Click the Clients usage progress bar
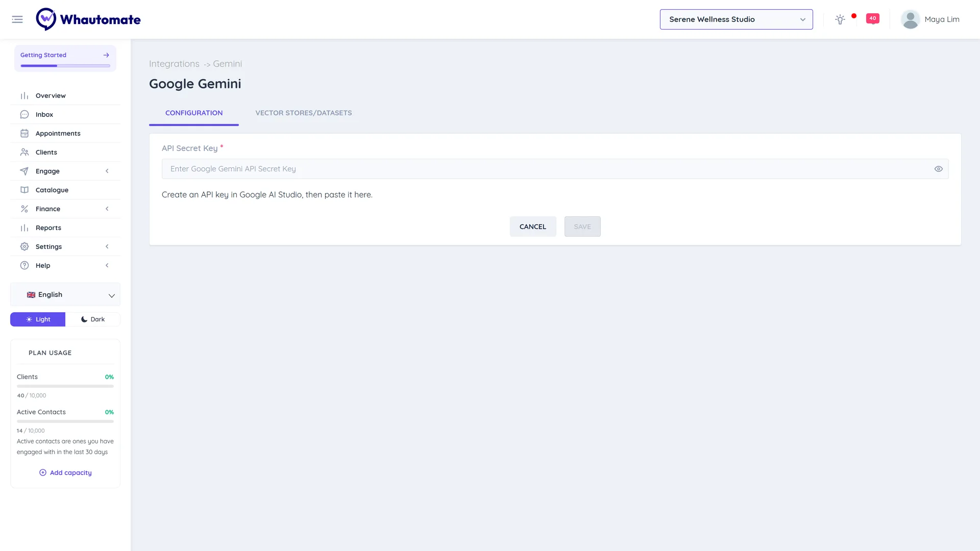 coord(65,386)
